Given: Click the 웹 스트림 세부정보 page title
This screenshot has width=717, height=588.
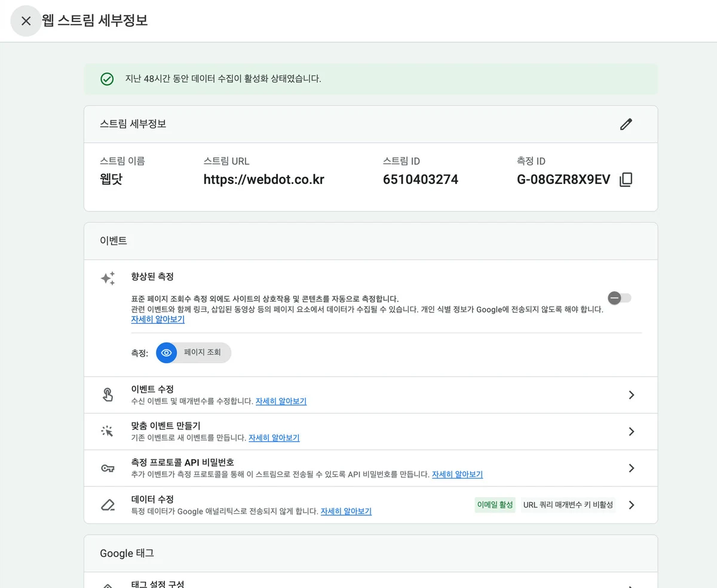Looking at the screenshot, I should pyautogui.click(x=94, y=20).
